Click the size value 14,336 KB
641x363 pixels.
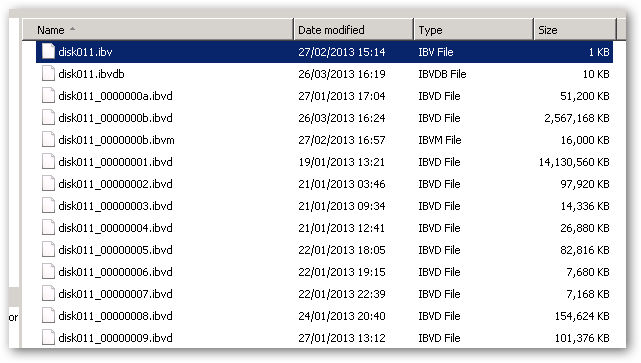point(585,206)
